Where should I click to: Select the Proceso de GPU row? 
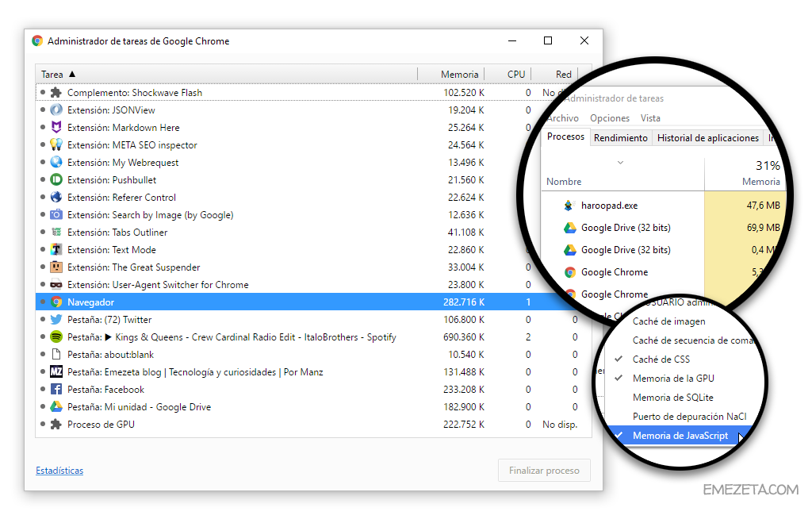(x=313, y=425)
